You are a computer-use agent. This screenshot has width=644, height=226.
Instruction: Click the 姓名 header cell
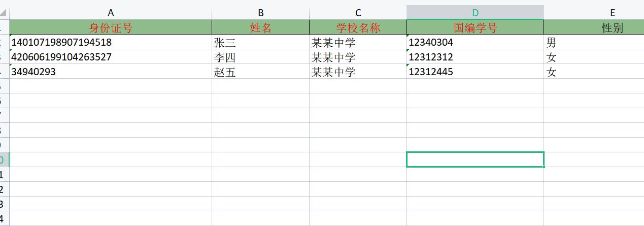tap(260, 27)
